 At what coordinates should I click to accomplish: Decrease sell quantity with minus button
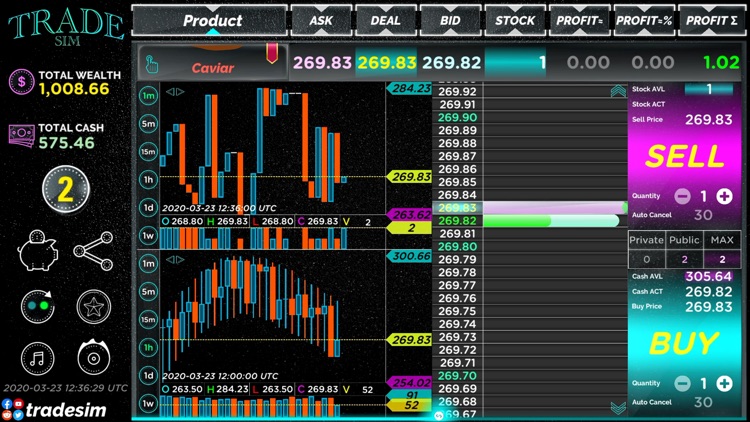click(683, 196)
